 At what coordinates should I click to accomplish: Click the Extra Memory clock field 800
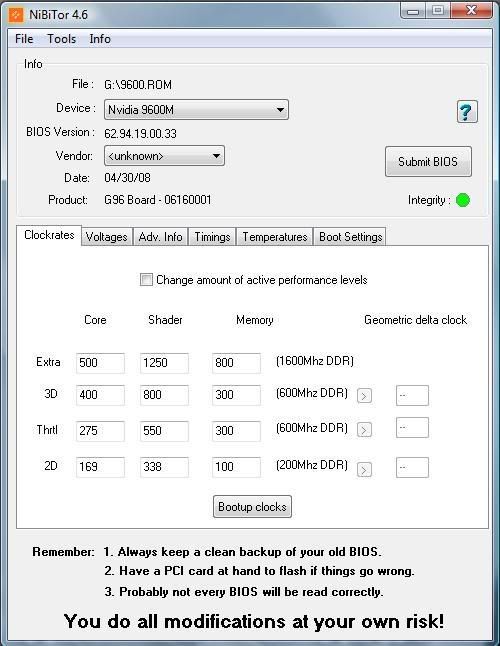tap(236, 363)
